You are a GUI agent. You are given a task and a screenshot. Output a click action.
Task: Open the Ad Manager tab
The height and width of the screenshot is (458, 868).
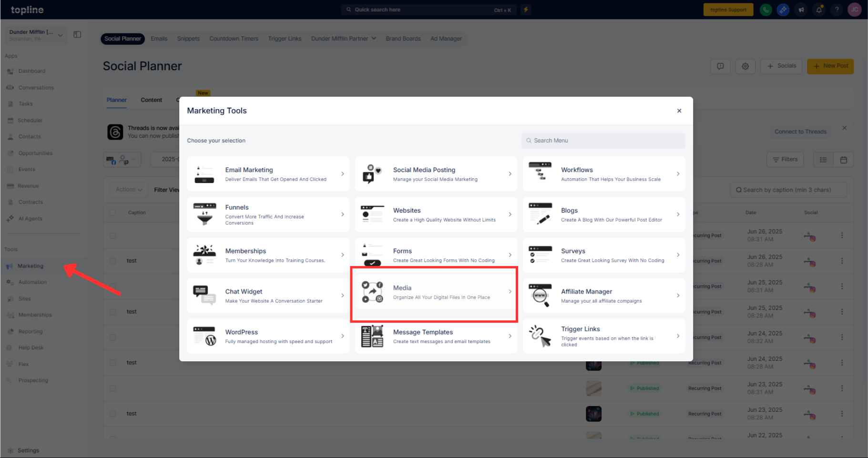click(x=446, y=39)
